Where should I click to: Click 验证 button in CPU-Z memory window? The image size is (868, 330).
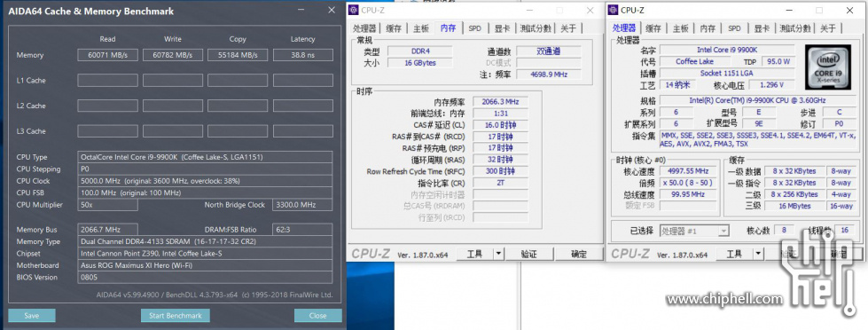coord(528,254)
